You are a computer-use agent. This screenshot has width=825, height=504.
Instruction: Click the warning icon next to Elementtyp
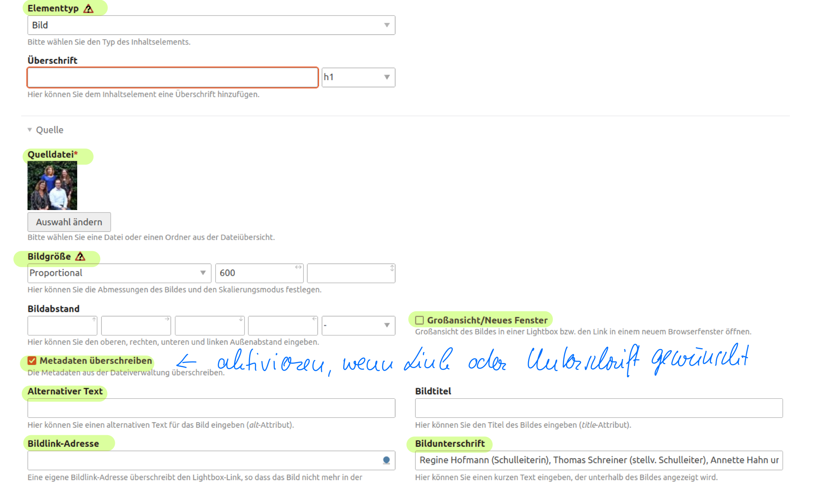pos(88,9)
